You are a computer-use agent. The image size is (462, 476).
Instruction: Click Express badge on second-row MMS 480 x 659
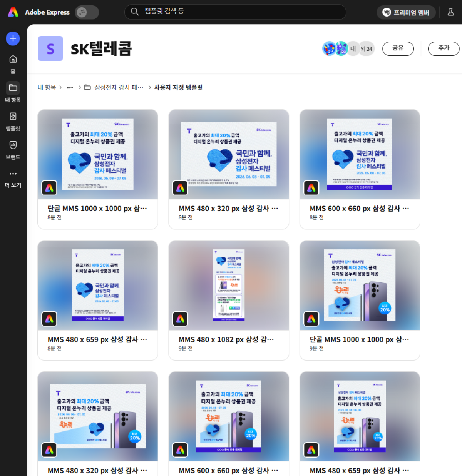coord(49,319)
